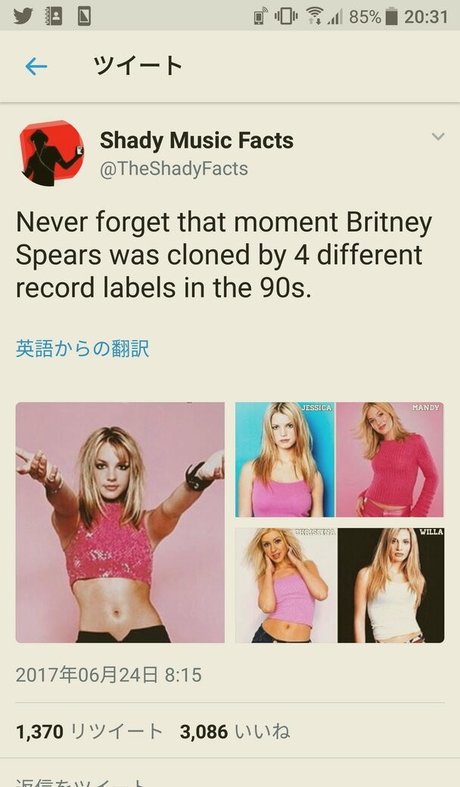This screenshot has height=787, width=460.
Task: Tap the battery status icon
Action: pyautogui.click(x=391, y=17)
